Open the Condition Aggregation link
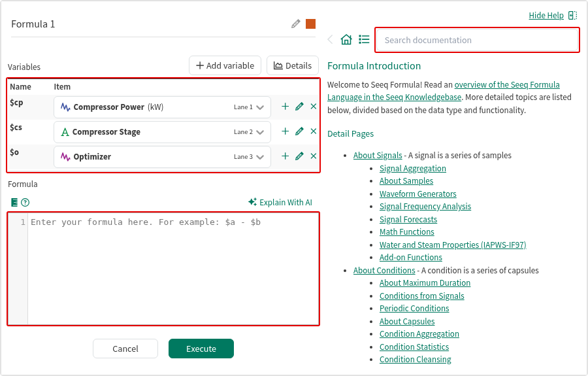 pos(419,334)
